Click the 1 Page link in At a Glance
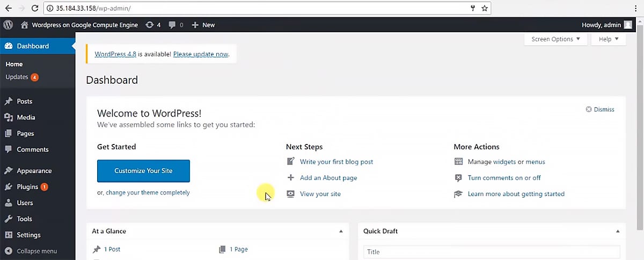 (239, 249)
